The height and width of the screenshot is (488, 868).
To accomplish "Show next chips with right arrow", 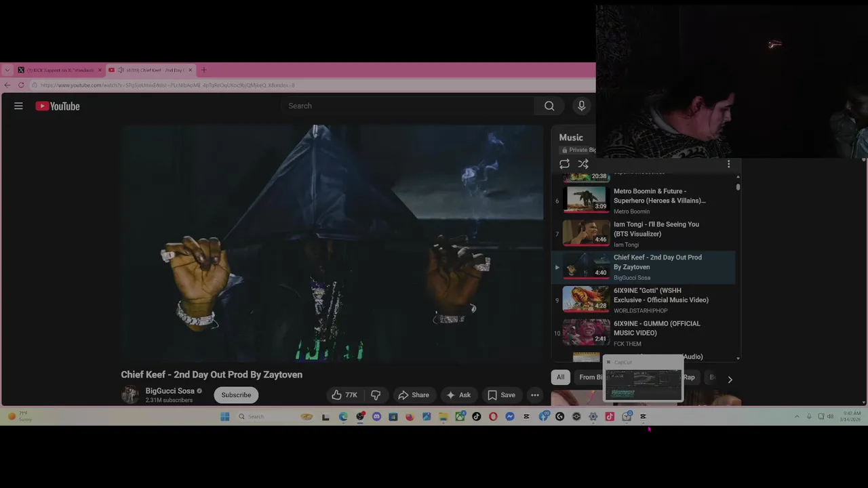I will point(730,380).
